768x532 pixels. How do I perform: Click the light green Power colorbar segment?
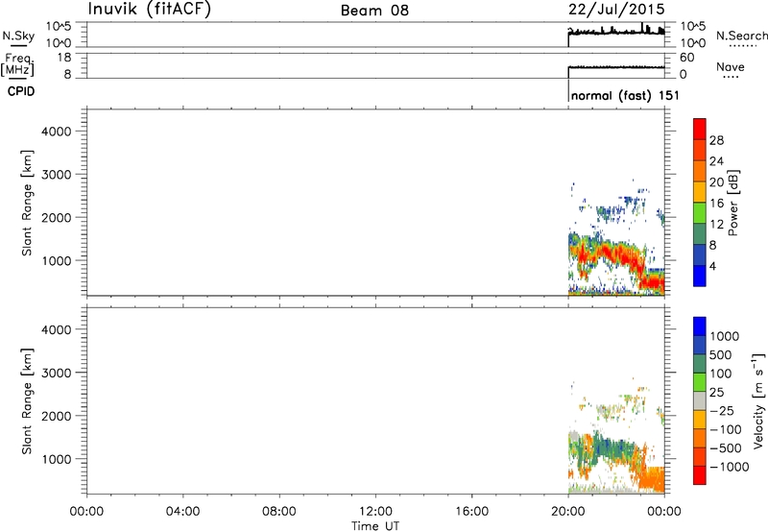[700, 213]
